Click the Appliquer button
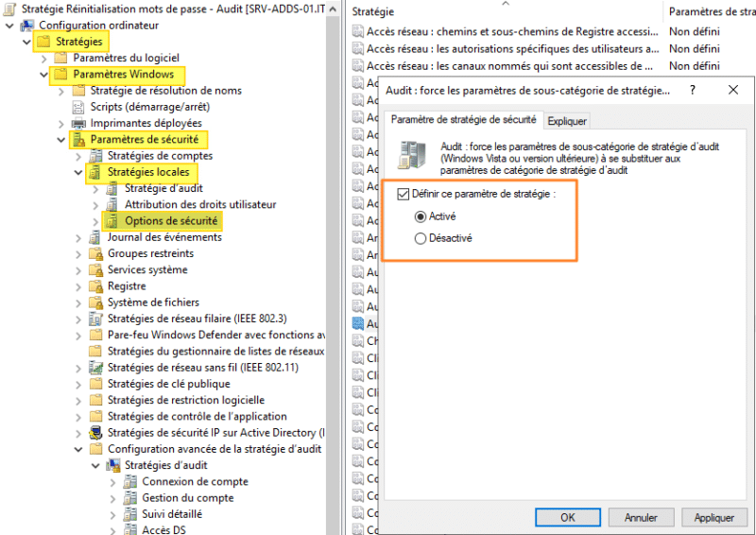 click(x=714, y=518)
